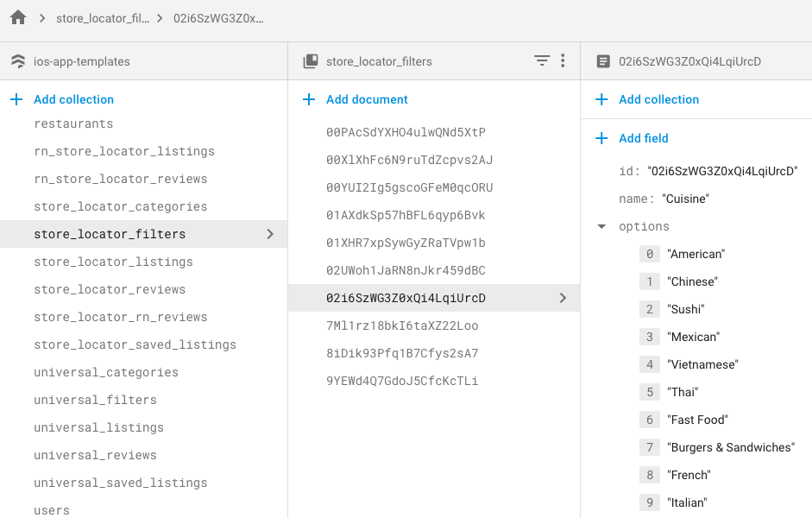Open the filter icon in the documents panel
The image size is (812, 518).
542,60
